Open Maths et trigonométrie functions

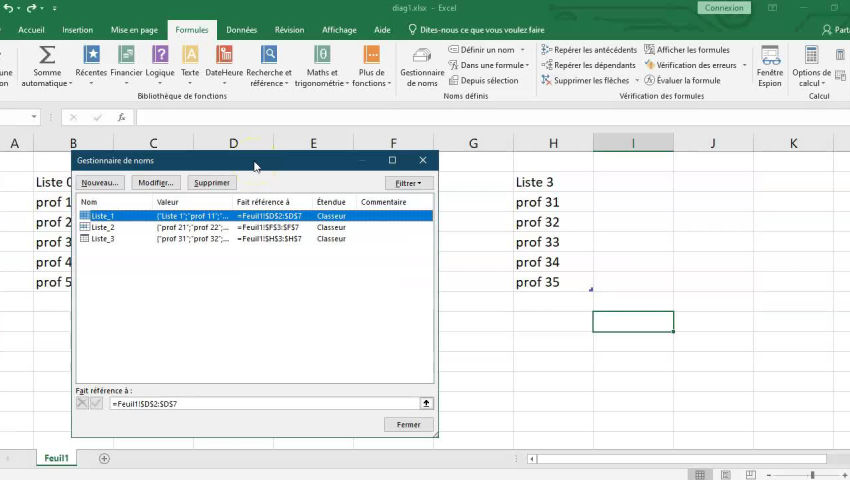tap(322, 56)
